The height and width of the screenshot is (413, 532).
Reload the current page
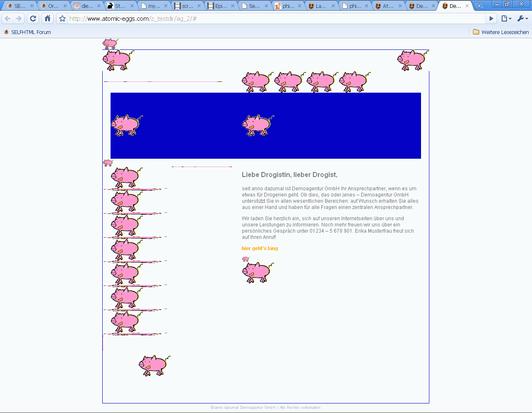(33, 19)
